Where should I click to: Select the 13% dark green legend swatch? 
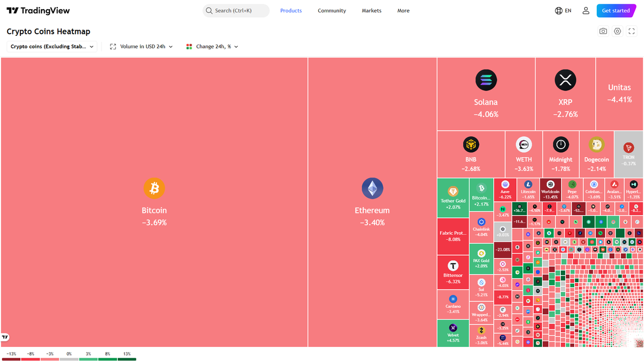pos(127,359)
